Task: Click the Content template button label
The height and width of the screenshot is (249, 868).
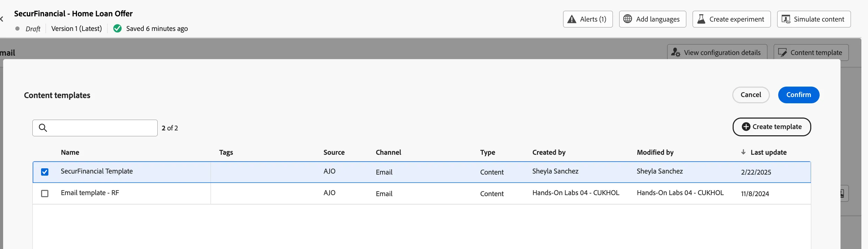Action: pyautogui.click(x=816, y=53)
